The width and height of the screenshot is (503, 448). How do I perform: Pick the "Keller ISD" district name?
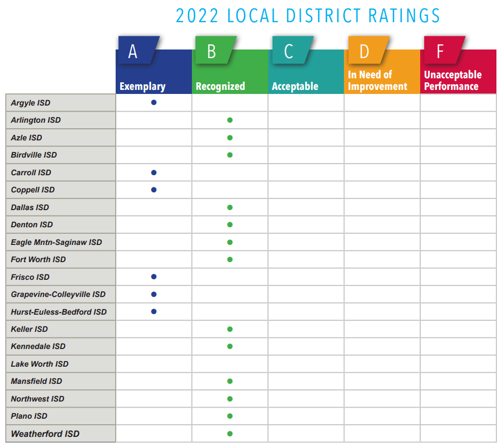pyautogui.click(x=29, y=329)
